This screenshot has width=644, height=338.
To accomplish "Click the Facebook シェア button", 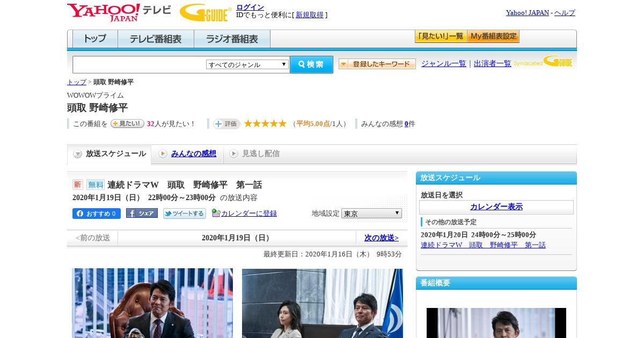I will (x=142, y=213).
